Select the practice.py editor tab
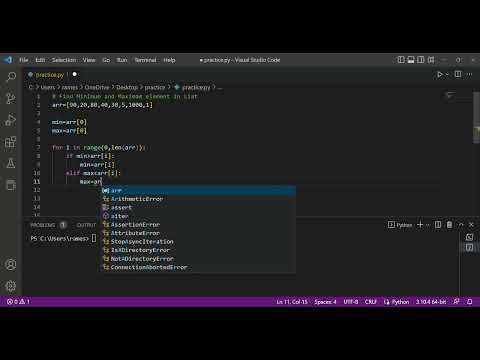This screenshot has height=360, width=480. (x=49, y=75)
